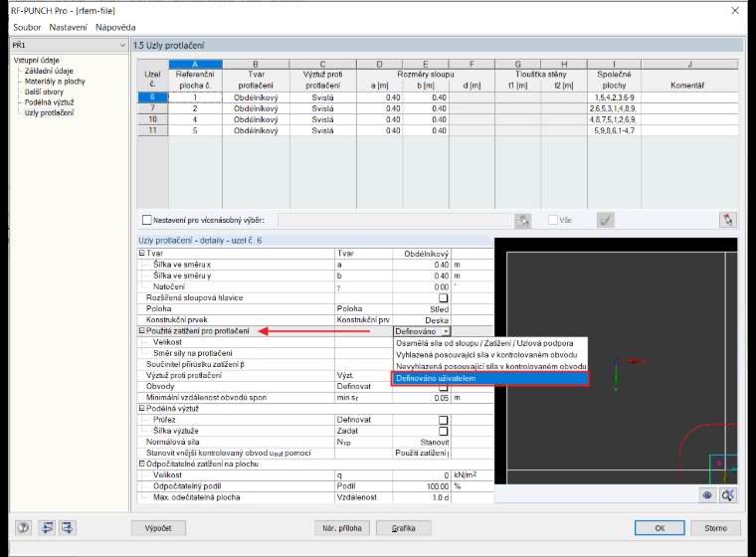Open the Nápověda menu
This screenshot has width=756, height=557.
[x=115, y=28]
